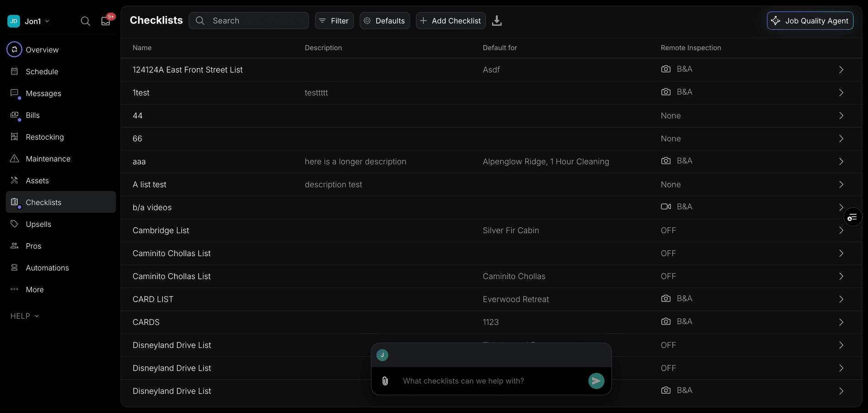Go to the Automations section
The height and width of the screenshot is (413, 868).
[x=47, y=268]
